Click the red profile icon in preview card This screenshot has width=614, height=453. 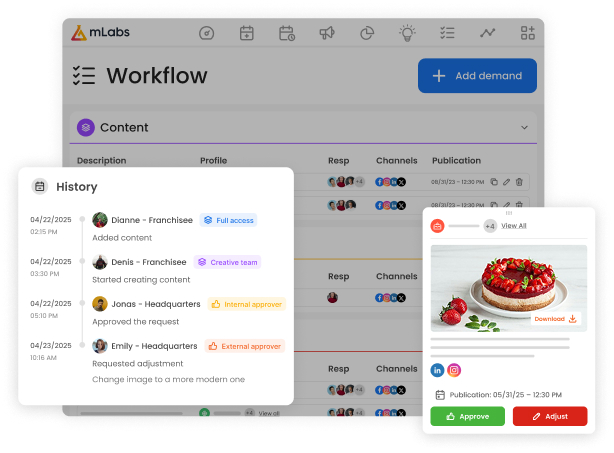pos(437,226)
